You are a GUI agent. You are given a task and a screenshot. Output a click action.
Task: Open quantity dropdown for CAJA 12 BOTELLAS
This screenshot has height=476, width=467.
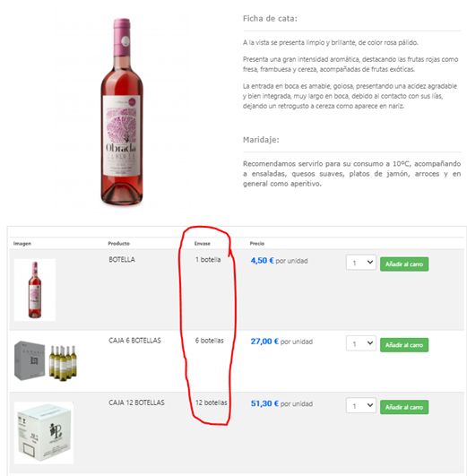coord(361,405)
